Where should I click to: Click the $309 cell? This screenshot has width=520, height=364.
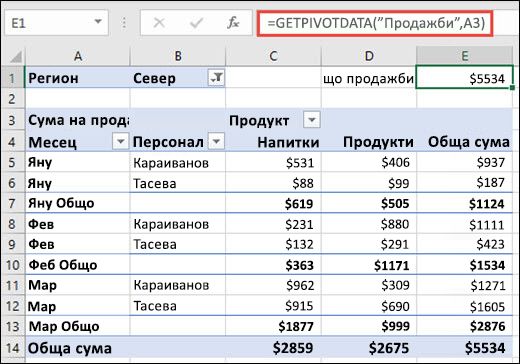pyautogui.click(x=369, y=285)
